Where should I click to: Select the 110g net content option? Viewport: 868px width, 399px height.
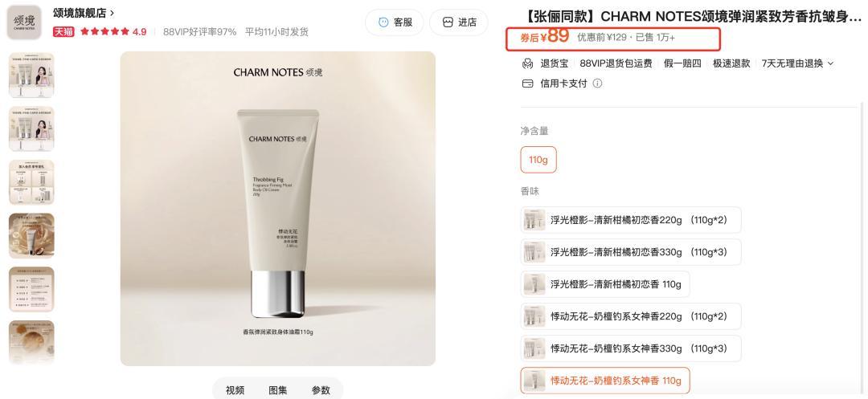tap(538, 160)
